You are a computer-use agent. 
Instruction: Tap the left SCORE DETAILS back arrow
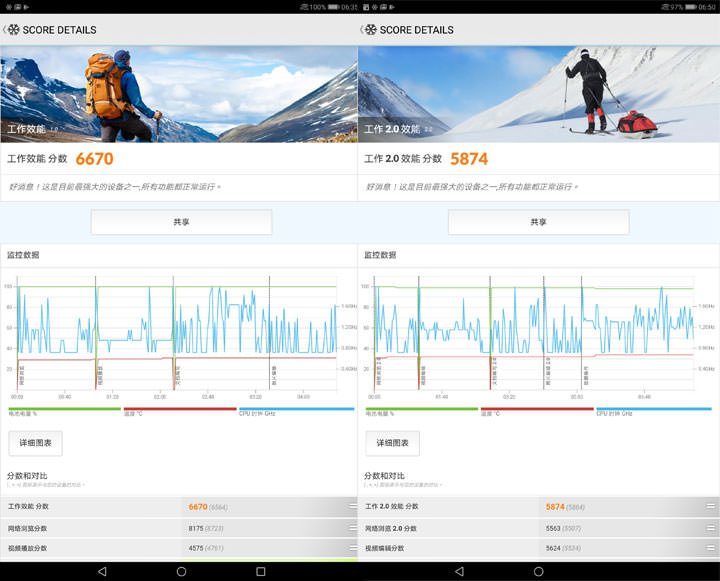coord(5,30)
